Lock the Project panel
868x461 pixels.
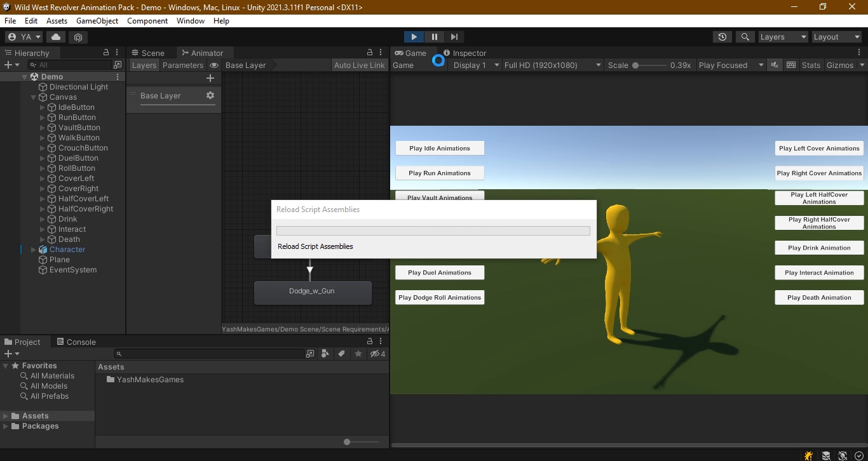[370, 342]
